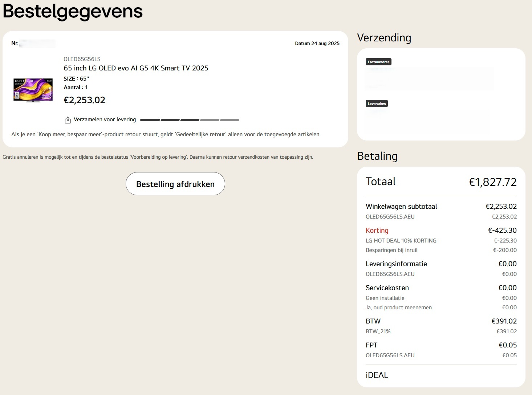Select the "Bestelgegevens" page heading

(x=73, y=11)
